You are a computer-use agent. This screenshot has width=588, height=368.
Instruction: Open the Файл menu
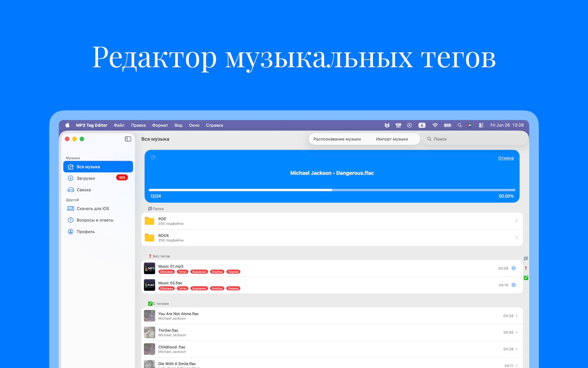point(119,126)
